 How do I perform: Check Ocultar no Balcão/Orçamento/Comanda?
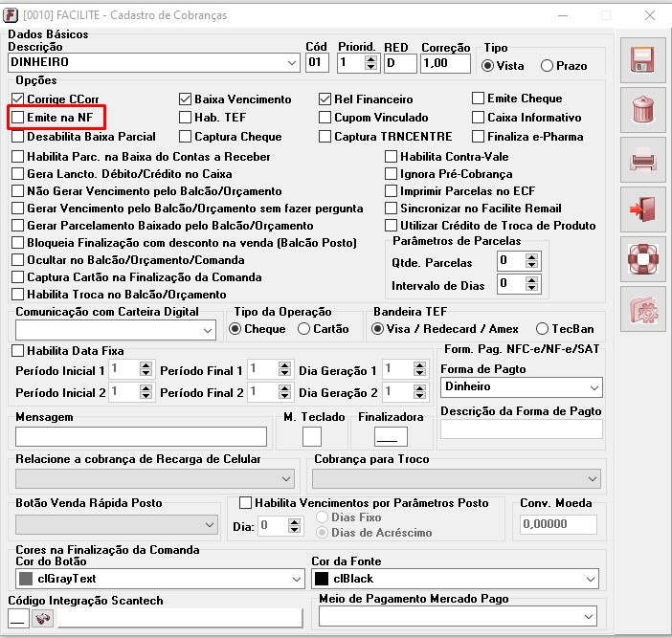(17, 260)
